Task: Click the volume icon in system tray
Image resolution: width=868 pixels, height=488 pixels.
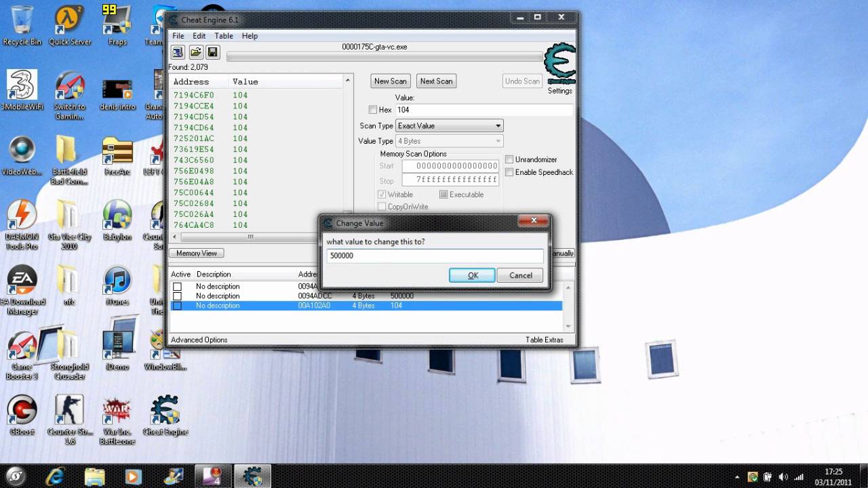Action: pyautogui.click(x=784, y=476)
